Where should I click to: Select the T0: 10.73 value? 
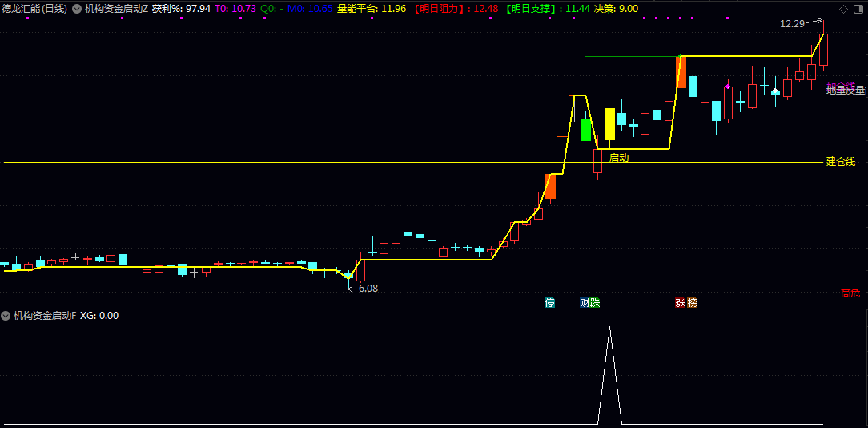tap(235, 8)
